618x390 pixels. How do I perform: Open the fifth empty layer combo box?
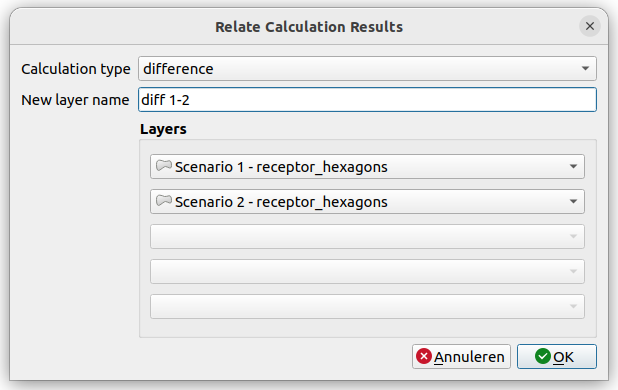pyautogui.click(x=367, y=306)
